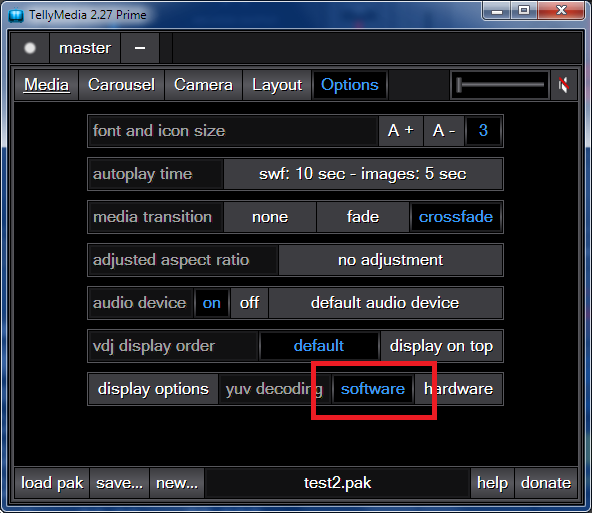The height and width of the screenshot is (513, 592).
Task: Select hardware yuv decoding
Action: (x=458, y=389)
